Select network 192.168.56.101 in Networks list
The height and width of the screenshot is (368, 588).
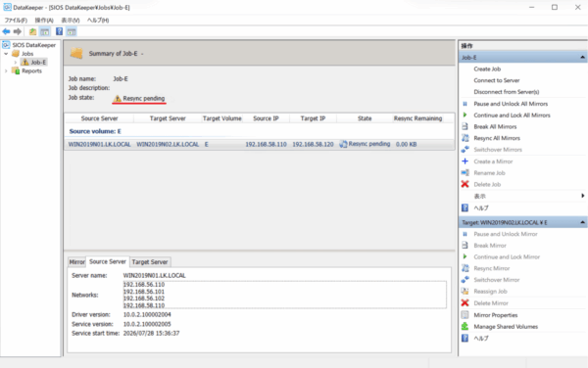click(x=144, y=292)
